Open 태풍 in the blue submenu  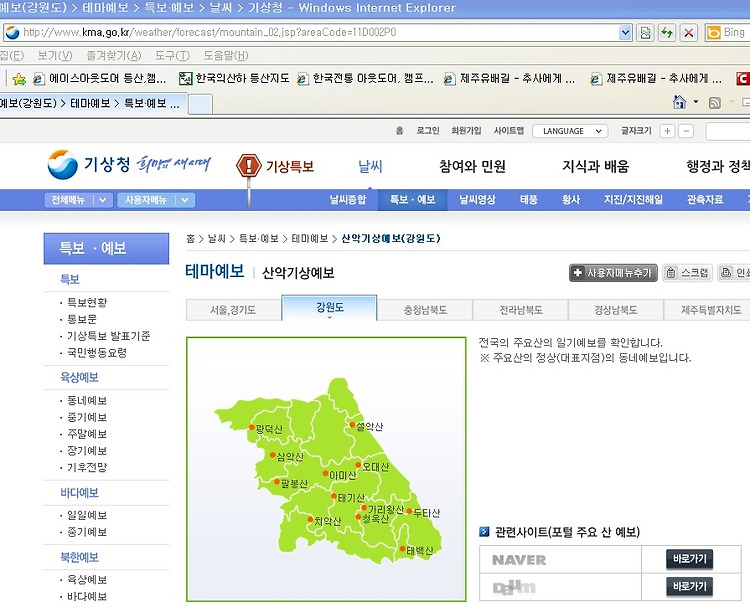pos(529,199)
